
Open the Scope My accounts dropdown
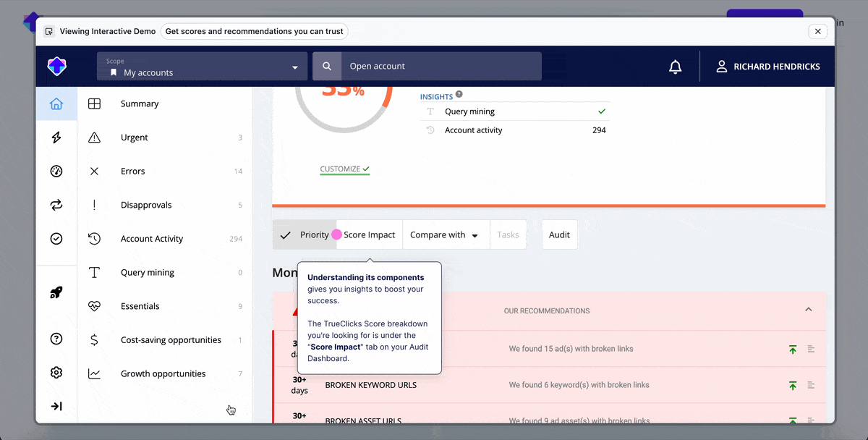pos(203,67)
